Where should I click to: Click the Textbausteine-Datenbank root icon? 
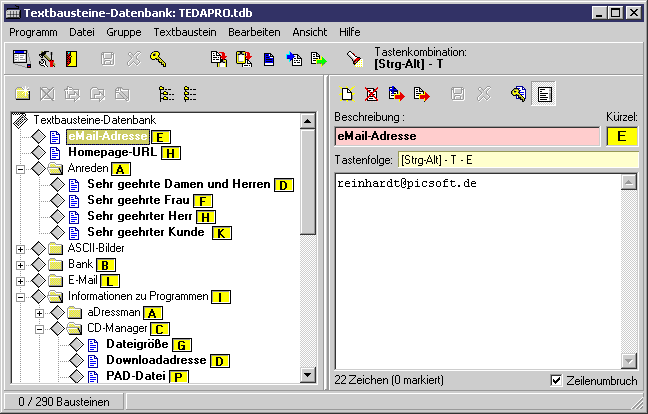click(21, 121)
